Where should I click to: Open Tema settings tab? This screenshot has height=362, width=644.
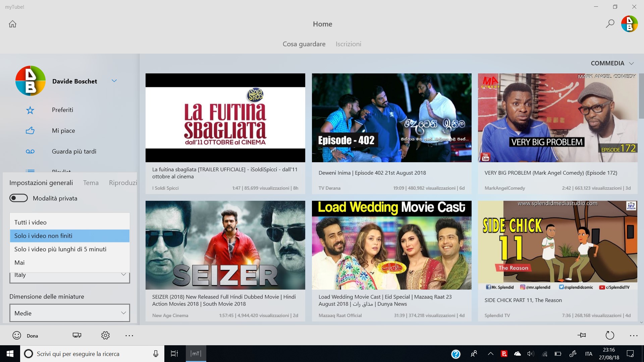(x=91, y=183)
